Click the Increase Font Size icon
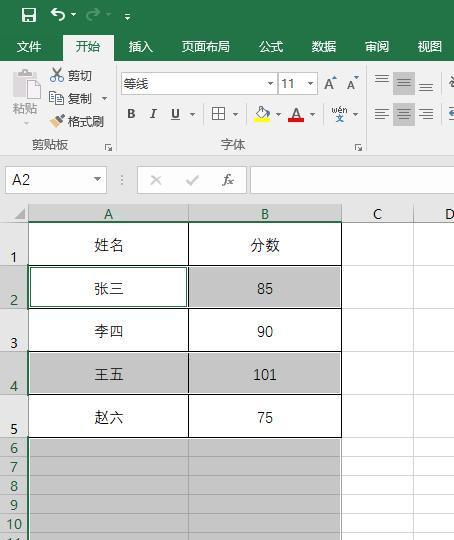 [x=330, y=83]
